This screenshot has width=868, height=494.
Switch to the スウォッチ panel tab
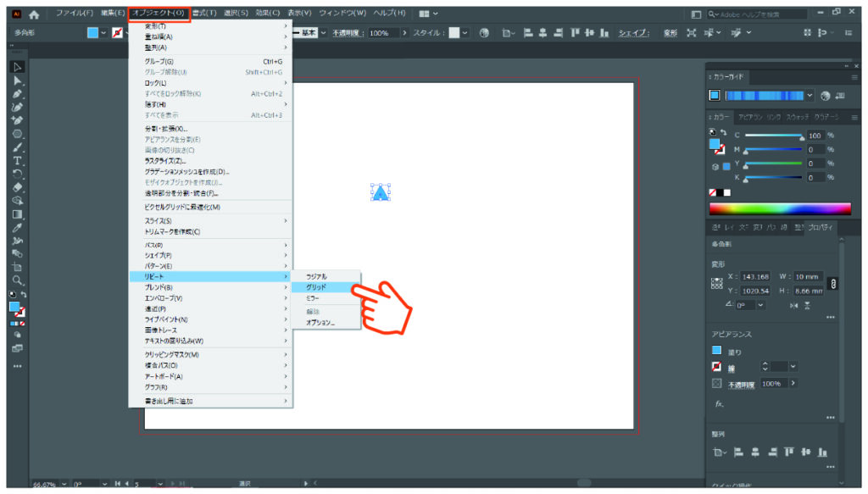click(x=797, y=117)
